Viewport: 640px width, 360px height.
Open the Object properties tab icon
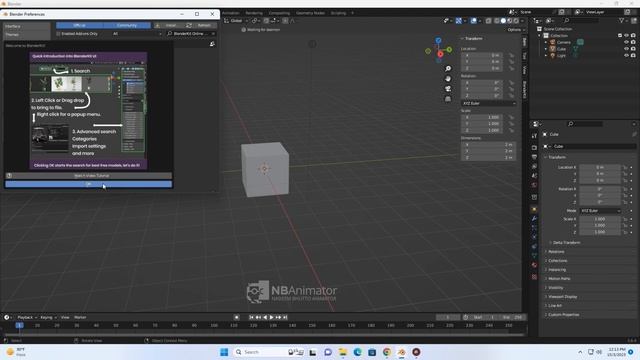[x=534, y=209]
